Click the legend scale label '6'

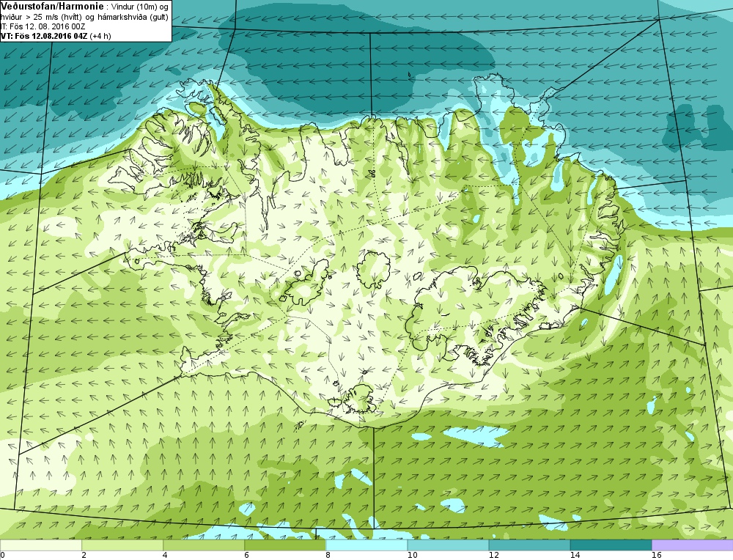coord(246,556)
